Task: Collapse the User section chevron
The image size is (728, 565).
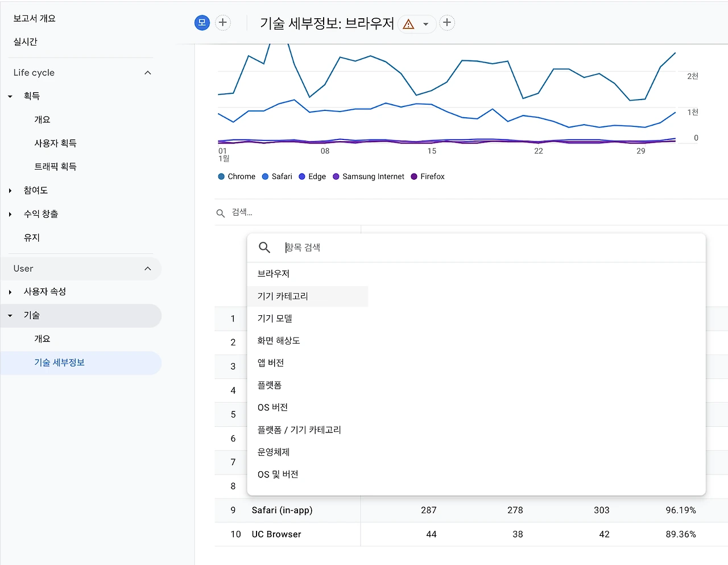Action: (148, 269)
